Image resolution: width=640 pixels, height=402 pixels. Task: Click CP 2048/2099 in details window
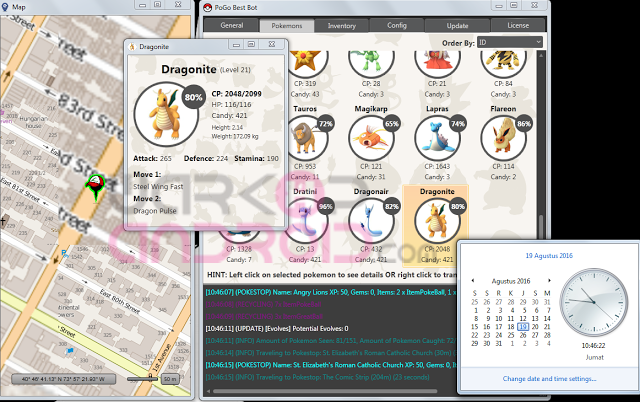[x=236, y=94]
